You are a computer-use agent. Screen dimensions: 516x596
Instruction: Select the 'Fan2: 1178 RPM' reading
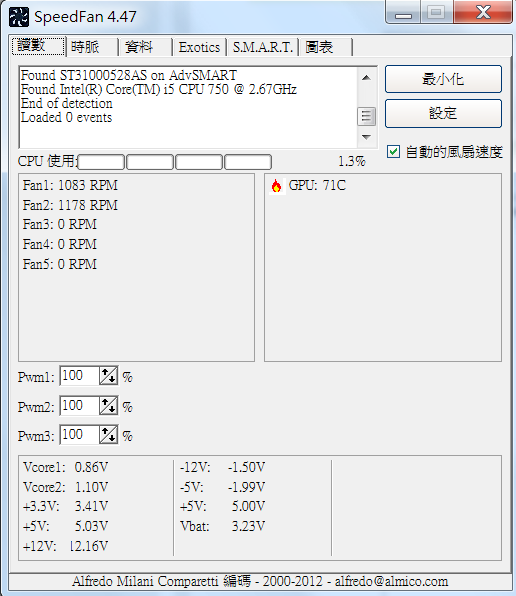tap(70, 205)
